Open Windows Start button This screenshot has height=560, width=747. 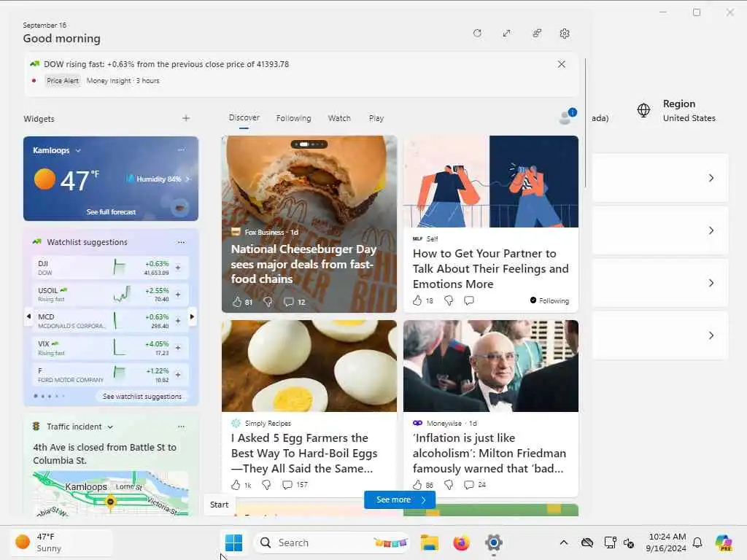(233, 542)
